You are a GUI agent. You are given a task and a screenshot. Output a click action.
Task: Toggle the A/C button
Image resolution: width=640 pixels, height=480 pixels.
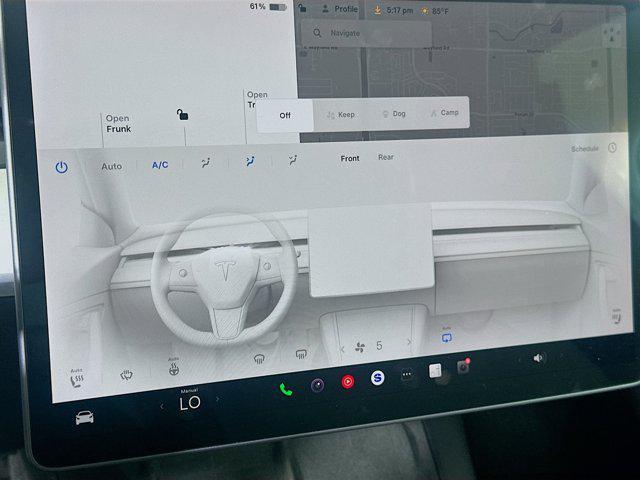(160, 165)
